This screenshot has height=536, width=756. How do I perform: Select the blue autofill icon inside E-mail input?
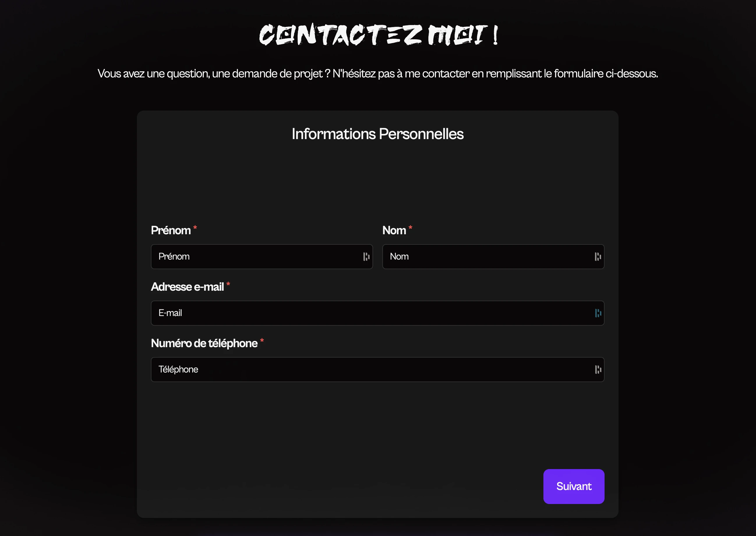(598, 313)
